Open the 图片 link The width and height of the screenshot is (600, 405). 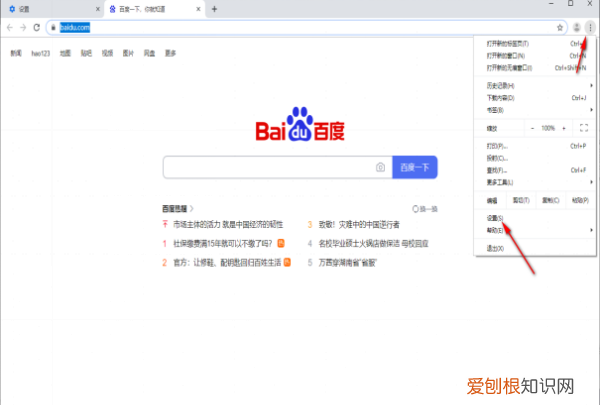coord(128,53)
